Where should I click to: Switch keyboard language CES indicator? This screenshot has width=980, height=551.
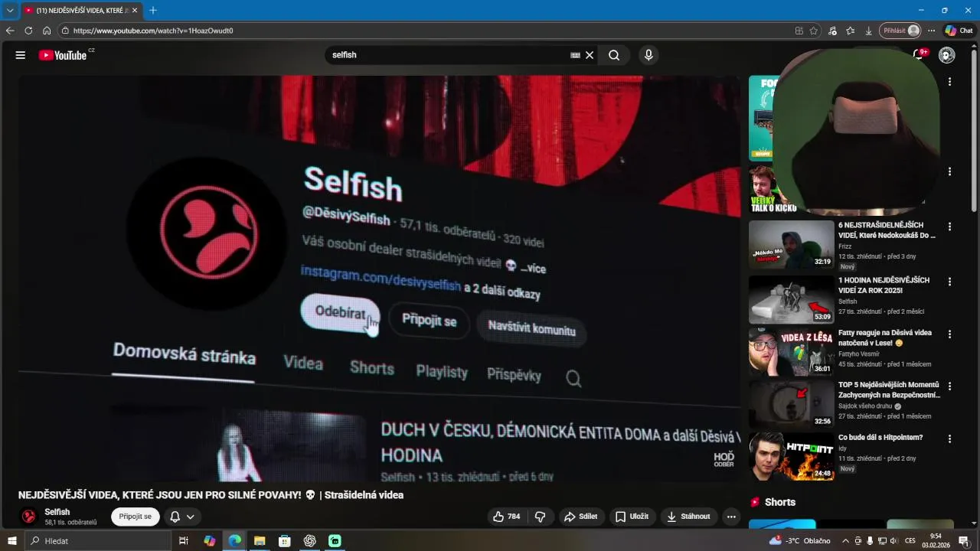point(910,541)
